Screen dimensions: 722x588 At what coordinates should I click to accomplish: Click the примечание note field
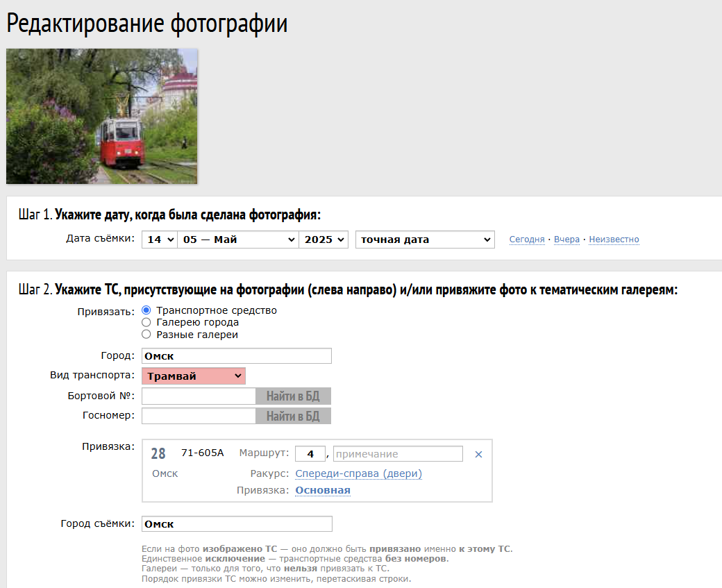[x=398, y=453]
